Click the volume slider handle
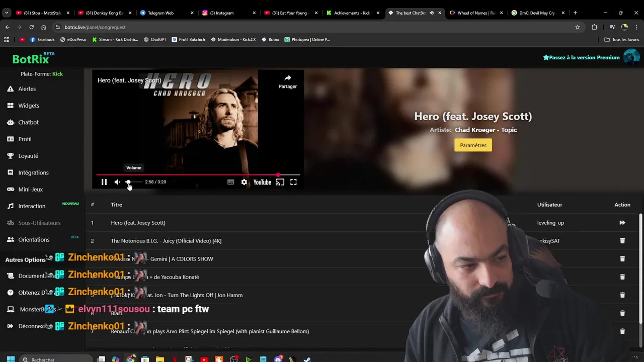Image resolution: width=644 pixels, height=362 pixels. [128, 182]
